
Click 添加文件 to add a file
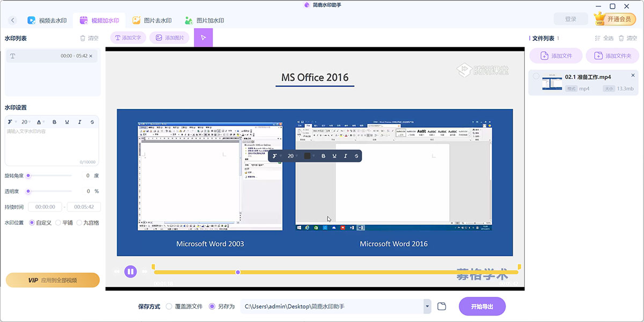pos(556,55)
